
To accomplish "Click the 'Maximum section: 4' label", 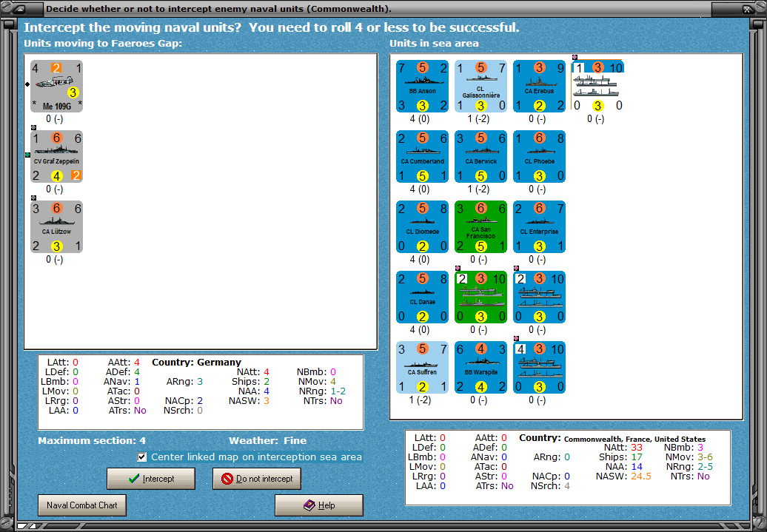I will pyautogui.click(x=92, y=440).
